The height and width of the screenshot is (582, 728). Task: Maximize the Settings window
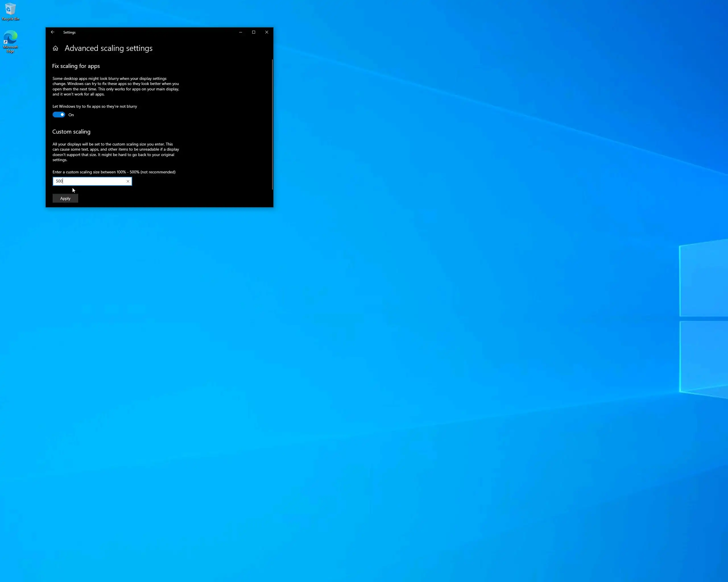click(254, 32)
